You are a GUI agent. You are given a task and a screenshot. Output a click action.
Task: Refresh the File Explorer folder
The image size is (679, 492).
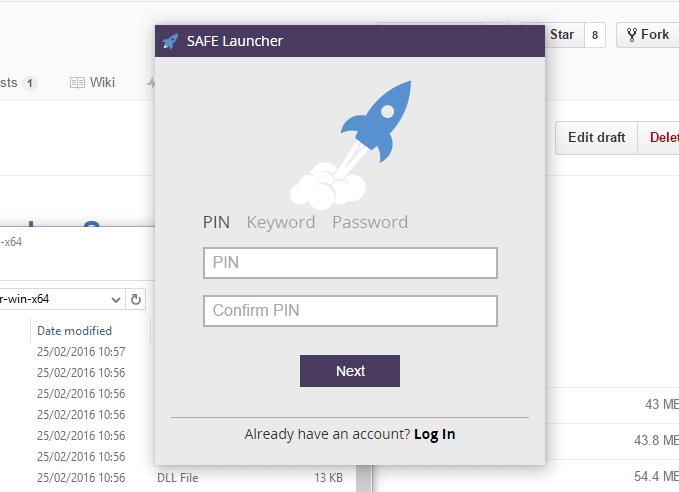136,299
